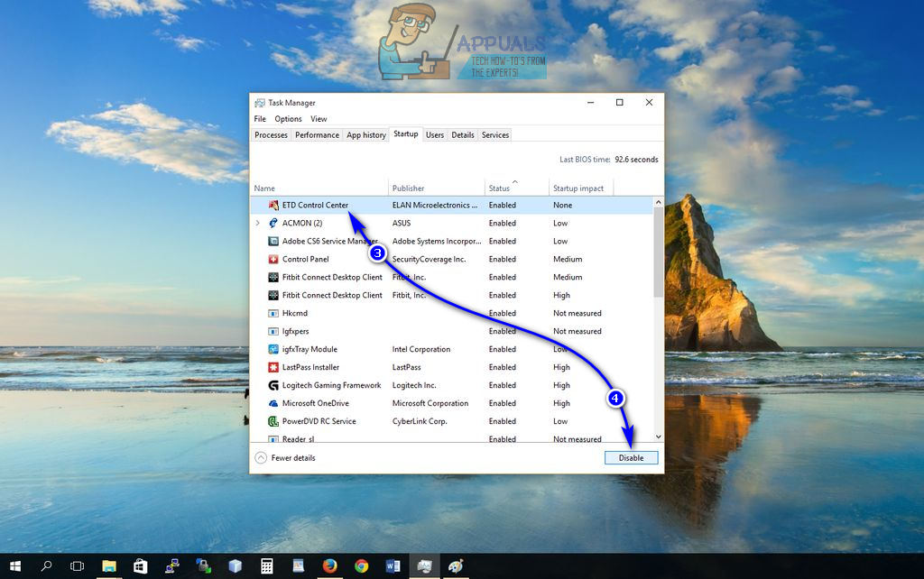Click the startup list scrollbar thumb
Image resolution: width=924 pixels, height=579 pixels.
pyautogui.click(x=658, y=253)
